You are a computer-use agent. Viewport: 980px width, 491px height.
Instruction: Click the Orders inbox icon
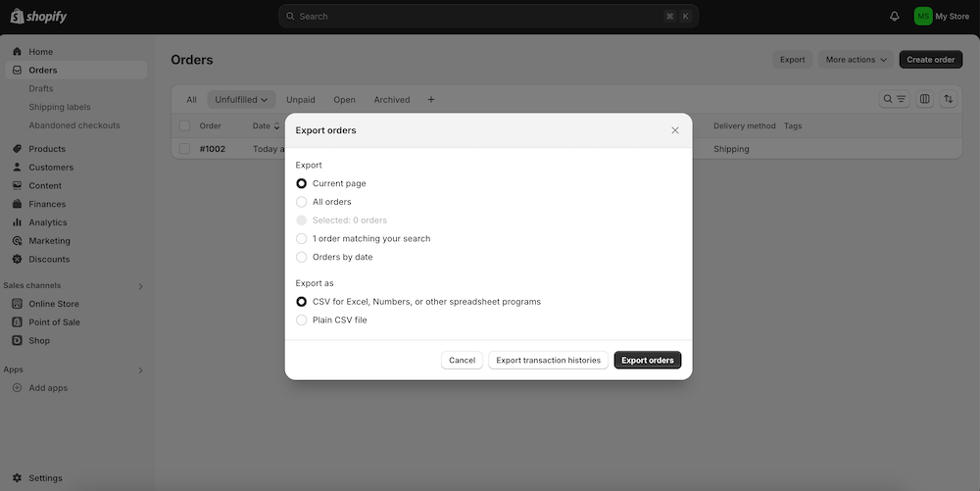click(x=17, y=70)
